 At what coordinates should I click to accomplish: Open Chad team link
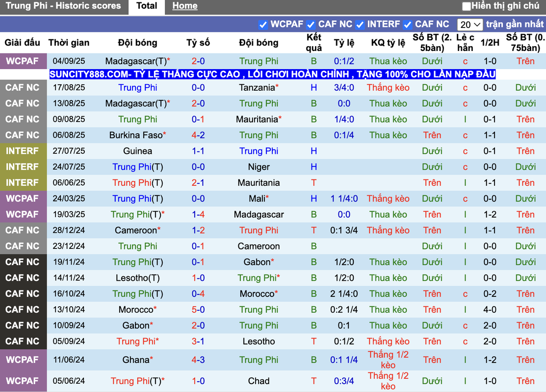point(259,381)
